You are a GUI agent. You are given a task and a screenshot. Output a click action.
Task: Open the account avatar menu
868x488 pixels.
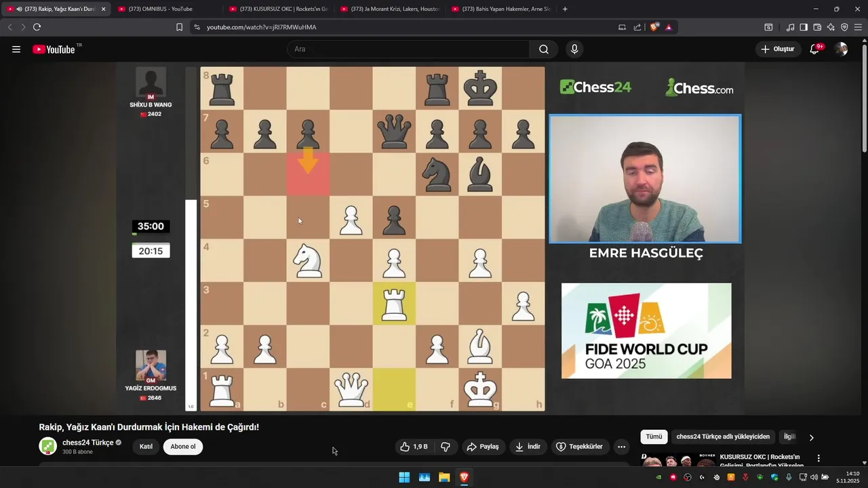pyautogui.click(x=841, y=49)
